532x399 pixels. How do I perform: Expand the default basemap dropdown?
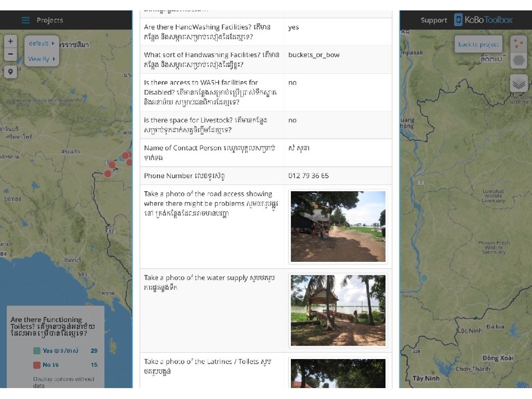coord(42,44)
